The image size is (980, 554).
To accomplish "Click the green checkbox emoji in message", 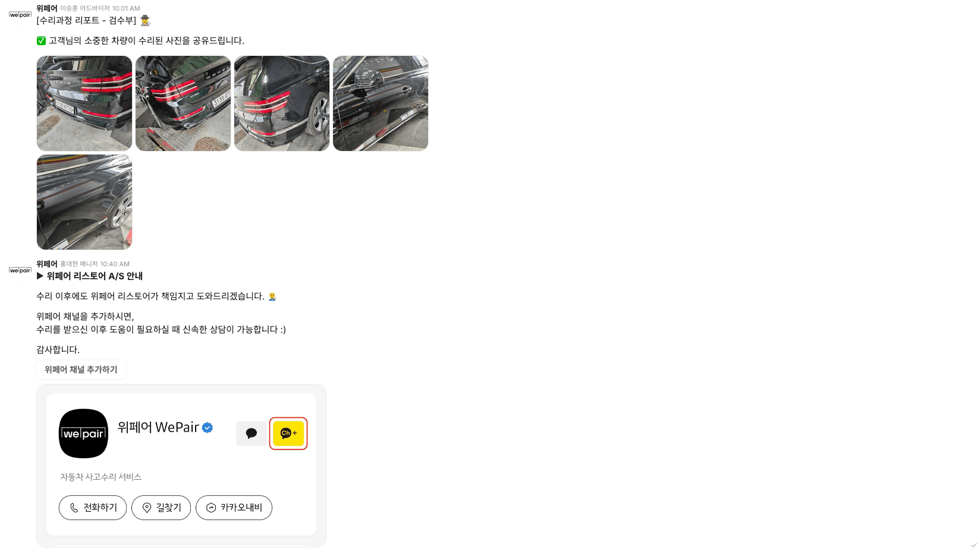I will tap(41, 40).
